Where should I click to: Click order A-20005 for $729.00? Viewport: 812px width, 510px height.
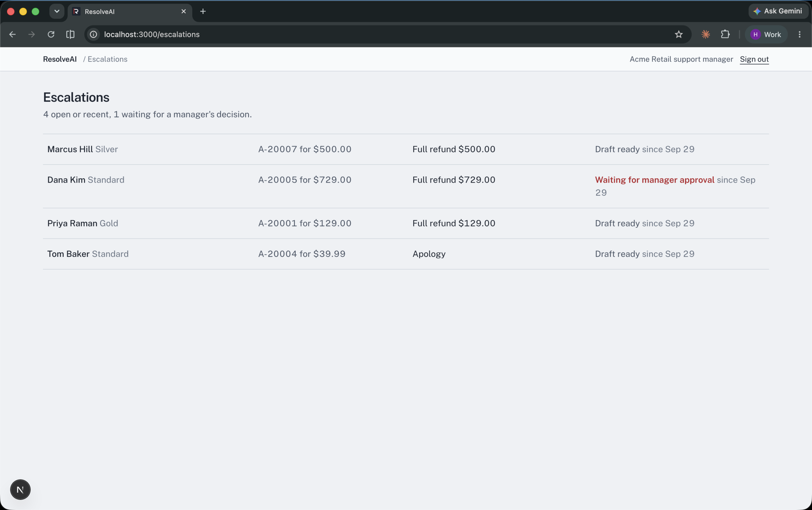tap(305, 180)
